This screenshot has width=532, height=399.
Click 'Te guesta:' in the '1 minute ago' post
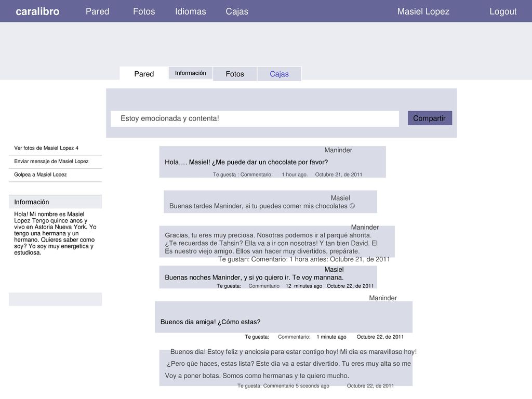[x=257, y=337]
